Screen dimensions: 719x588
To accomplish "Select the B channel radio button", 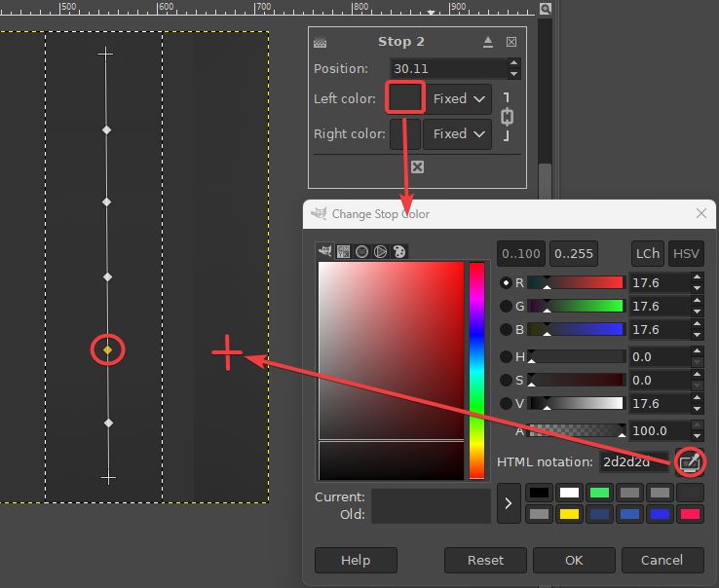I will coord(506,329).
